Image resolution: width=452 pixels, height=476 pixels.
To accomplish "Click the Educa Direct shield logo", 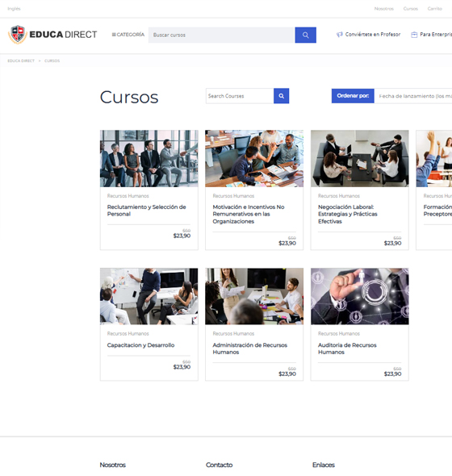I will point(18,35).
